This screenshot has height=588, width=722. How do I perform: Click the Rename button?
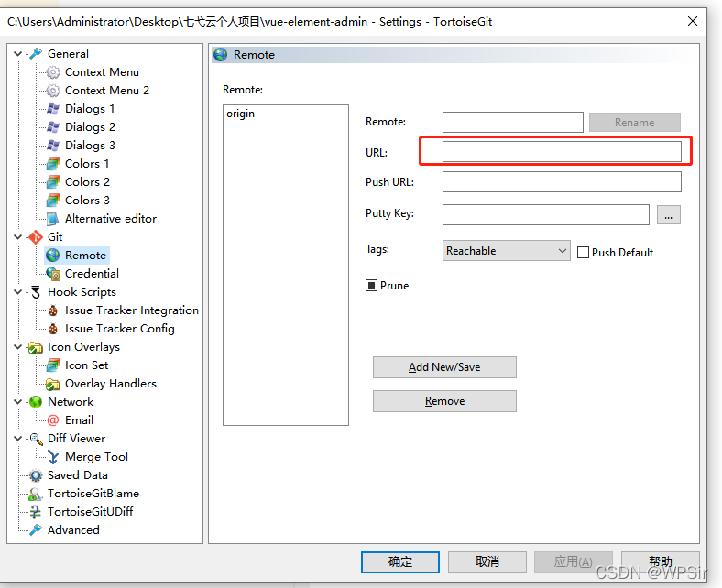pos(635,123)
